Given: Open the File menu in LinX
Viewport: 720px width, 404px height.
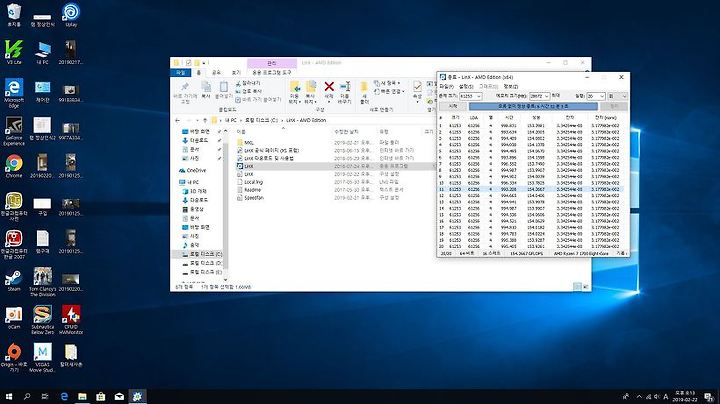Looking at the screenshot, I should point(446,86).
